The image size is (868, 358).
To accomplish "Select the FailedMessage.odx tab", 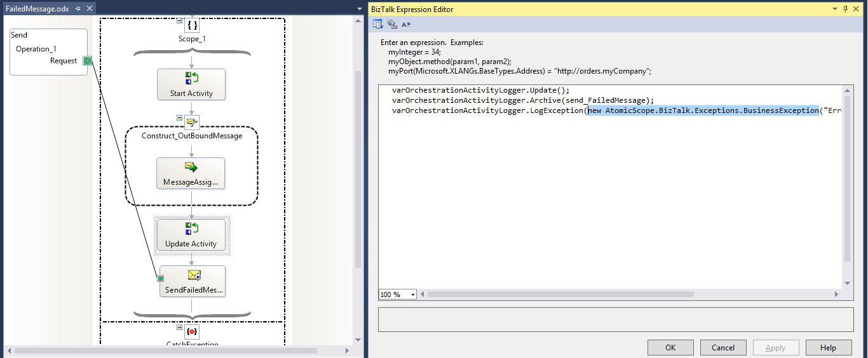I will pyautogui.click(x=37, y=9).
